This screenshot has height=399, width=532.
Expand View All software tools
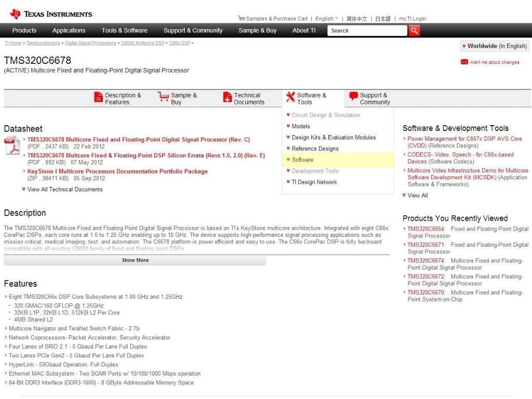tap(417, 195)
